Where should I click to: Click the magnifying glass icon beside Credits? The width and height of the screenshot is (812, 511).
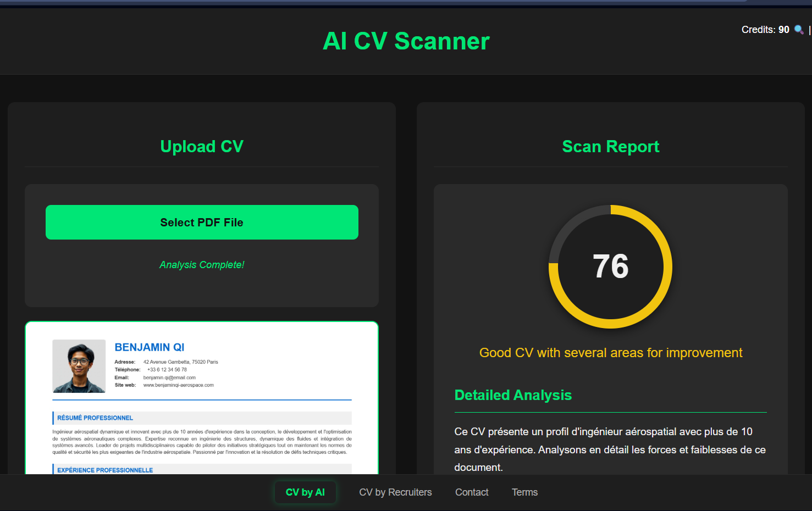[798, 30]
